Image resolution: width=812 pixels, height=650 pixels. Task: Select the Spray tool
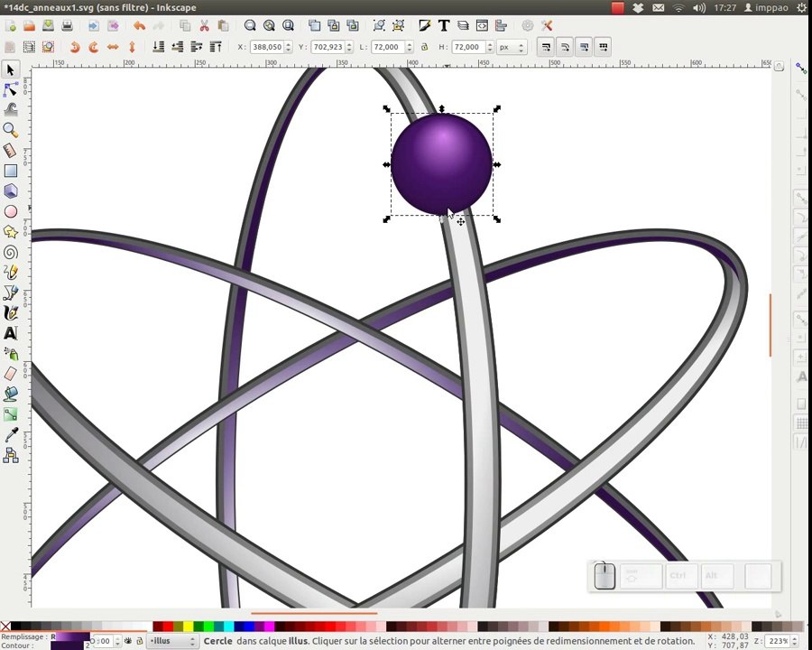10,354
